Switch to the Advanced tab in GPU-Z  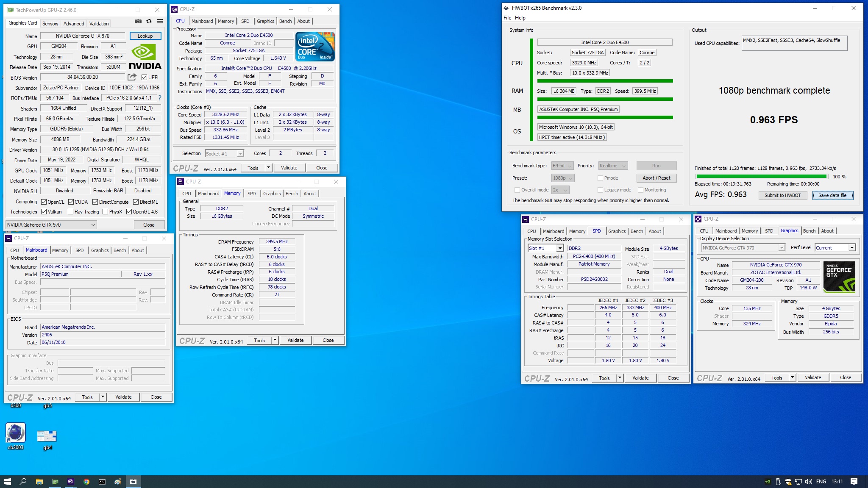(x=74, y=23)
